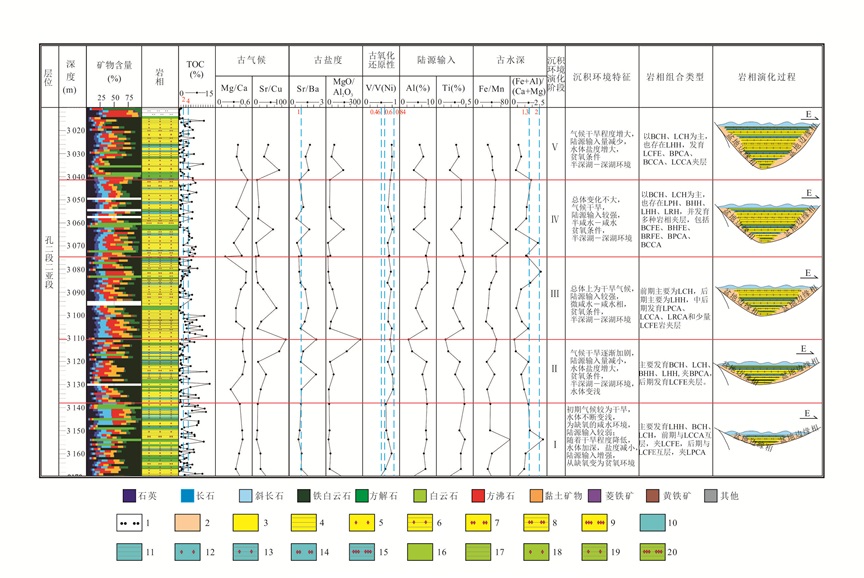
Task: Select the 斜长石 light blue legend swatch
Action: [x=245, y=495]
